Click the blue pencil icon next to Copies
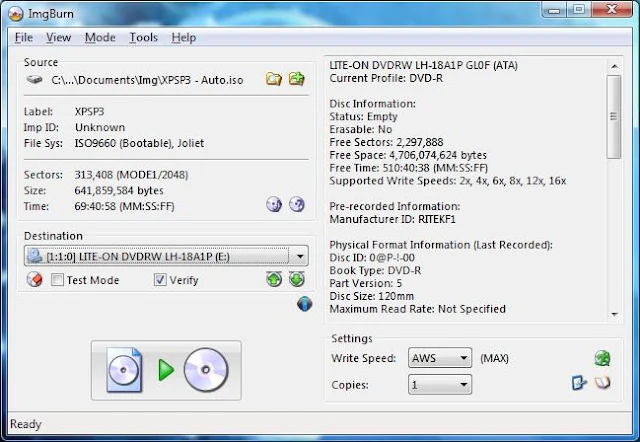This screenshot has width=640, height=442. click(579, 384)
